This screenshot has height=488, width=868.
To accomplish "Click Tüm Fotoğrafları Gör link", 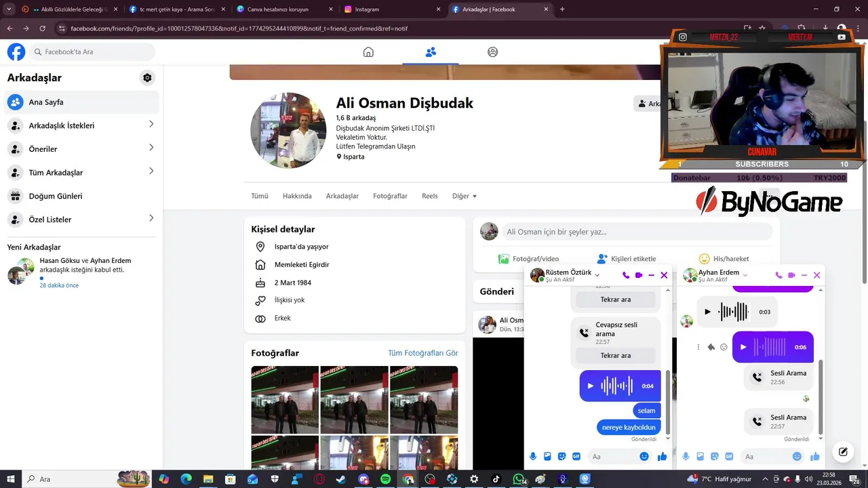I will point(423,353).
